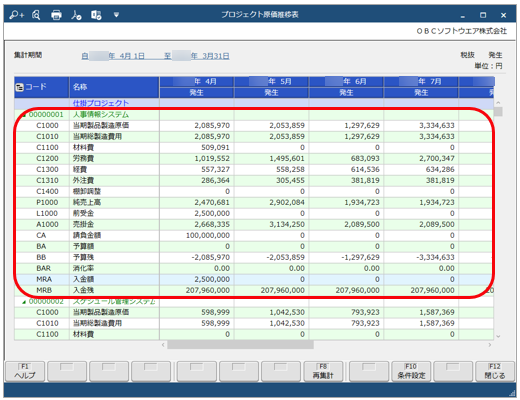This screenshot has width=520, height=400.
Task: Click the search-plus icon in title bar
Action: coord(17,15)
